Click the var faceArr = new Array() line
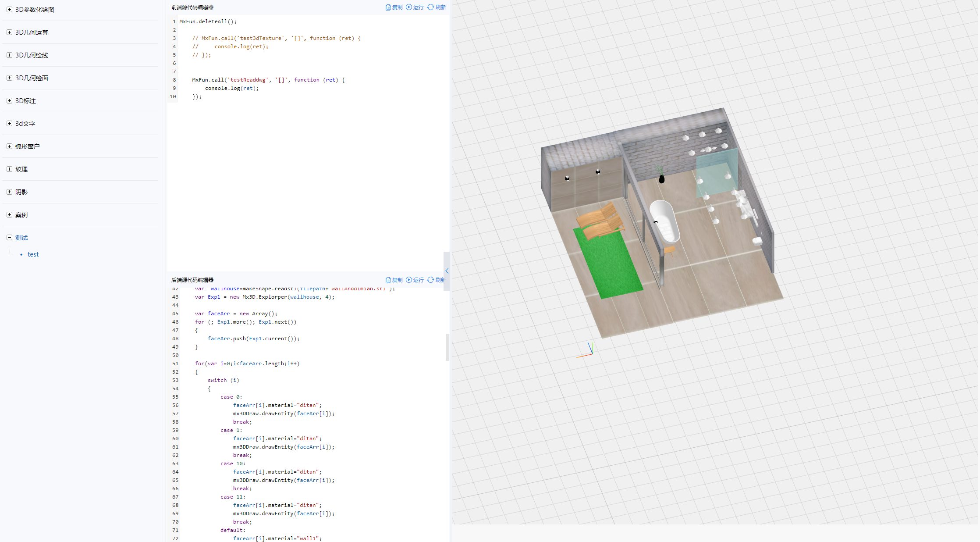Image resolution: width=980 pixels, height=542 pixels. click(x=236, y=314)
